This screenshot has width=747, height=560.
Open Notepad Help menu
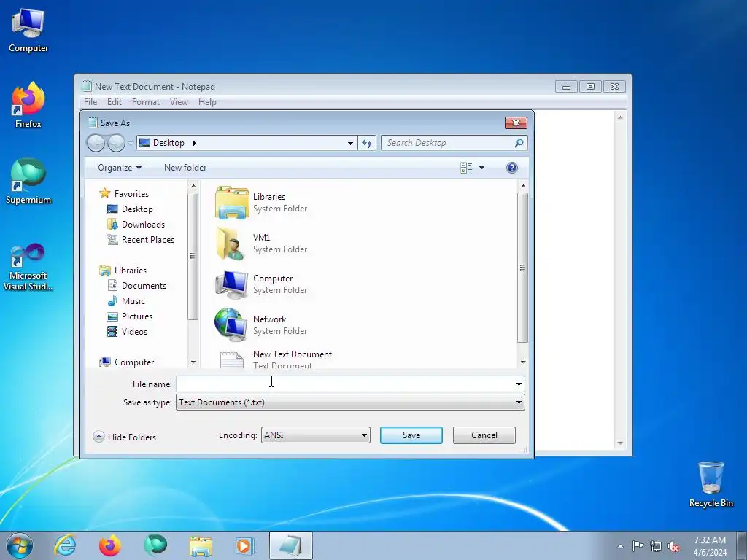(207, 102)
